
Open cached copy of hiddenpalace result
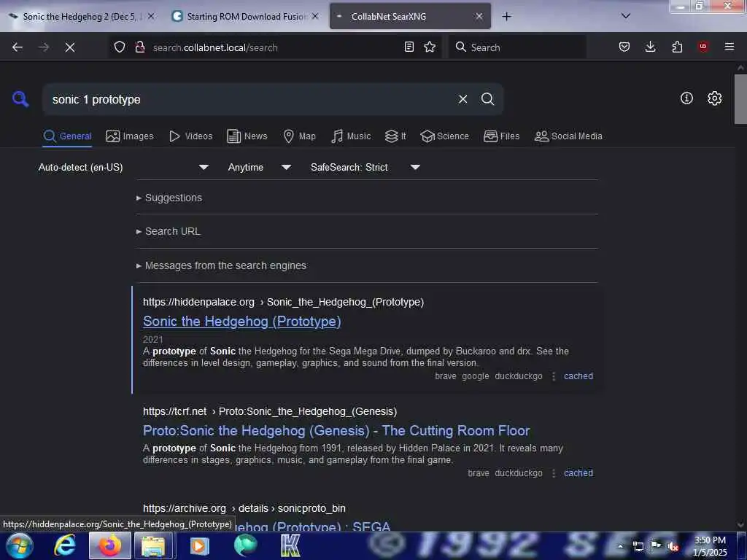(x=578, y=376)
